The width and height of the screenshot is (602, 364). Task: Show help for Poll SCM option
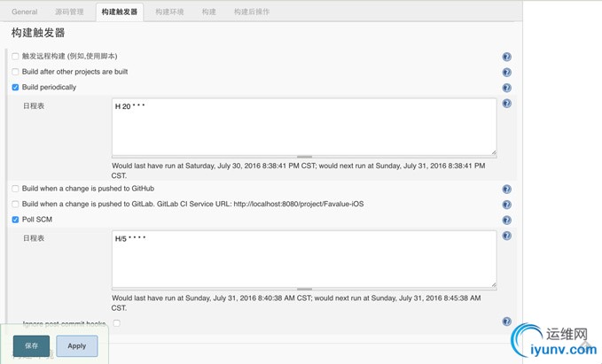click(x=506, y=221)
